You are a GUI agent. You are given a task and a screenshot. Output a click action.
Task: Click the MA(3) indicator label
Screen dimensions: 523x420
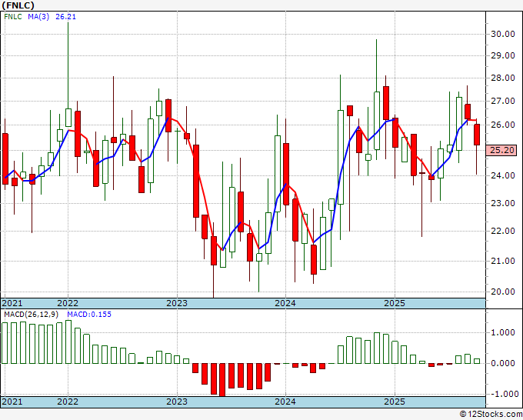click(38, 17)
